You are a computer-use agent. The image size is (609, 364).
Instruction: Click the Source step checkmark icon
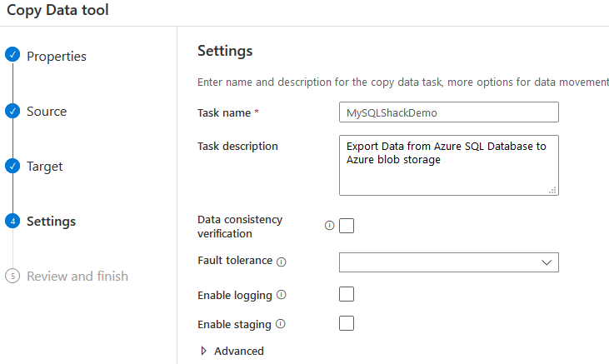click(x=12, y=111)
